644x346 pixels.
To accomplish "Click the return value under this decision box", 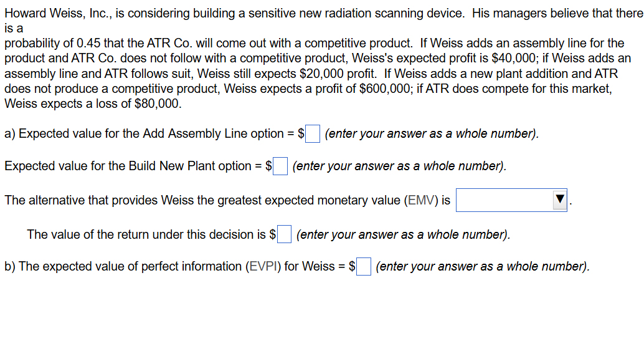I will [x=284, y=235].
